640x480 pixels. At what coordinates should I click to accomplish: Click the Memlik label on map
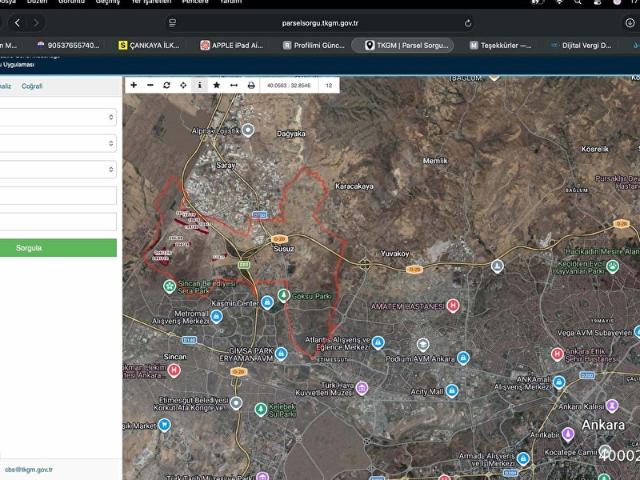435,160
